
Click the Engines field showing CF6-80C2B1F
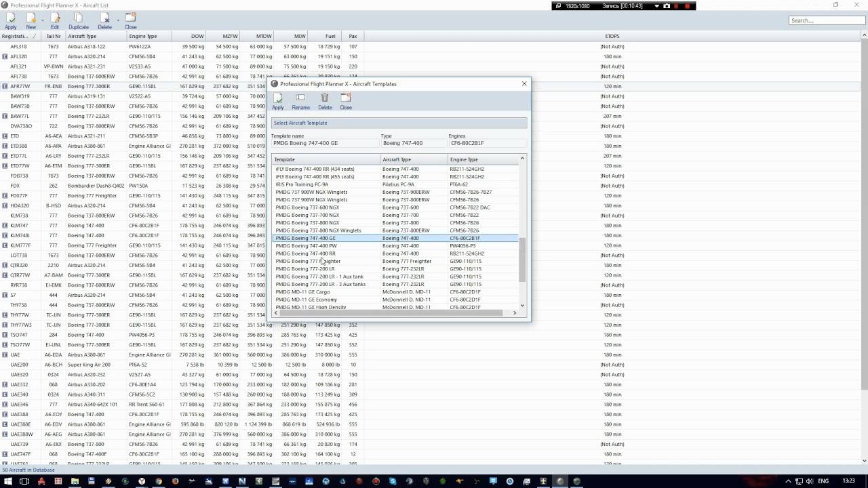(487, 144)
